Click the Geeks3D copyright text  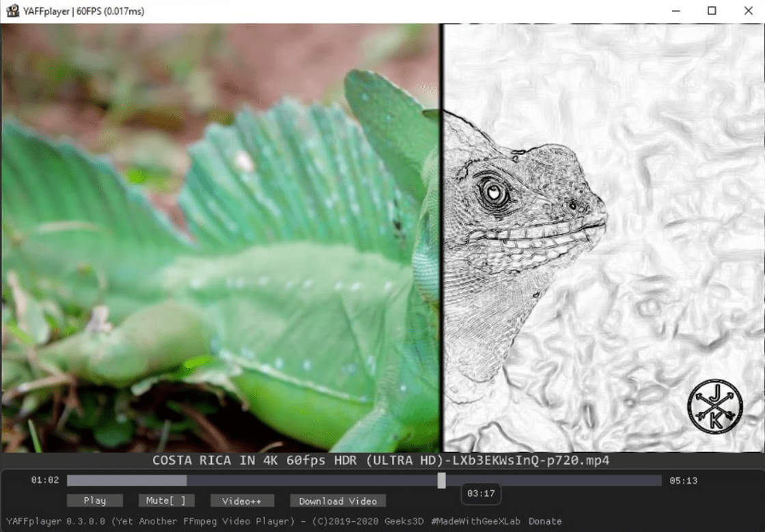click(x=404, y=521)
